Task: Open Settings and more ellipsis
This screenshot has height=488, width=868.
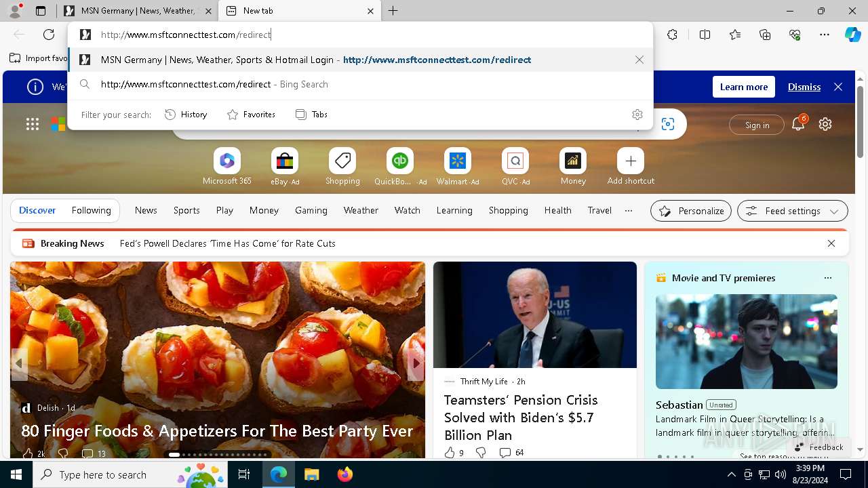Action: [825, 35]
